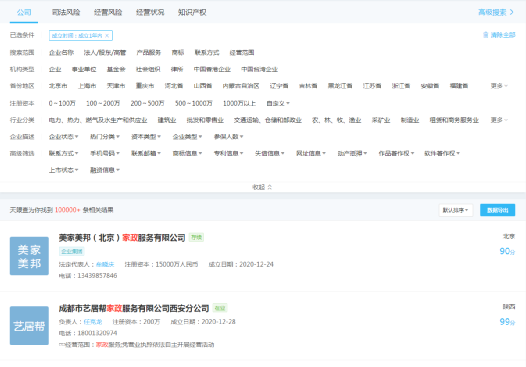Open the 企业状态 dropdown

[x=63, y=137]
